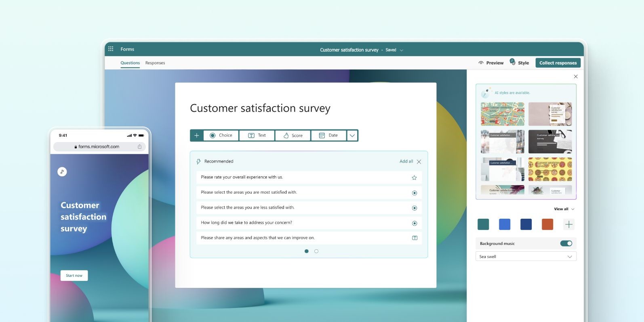Toggle the Background music switch

[x=566, y=243]
